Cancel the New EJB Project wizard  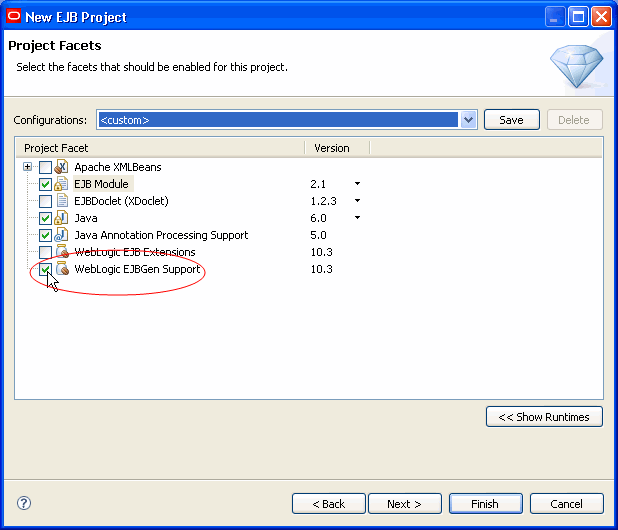(x=566, y=504)
